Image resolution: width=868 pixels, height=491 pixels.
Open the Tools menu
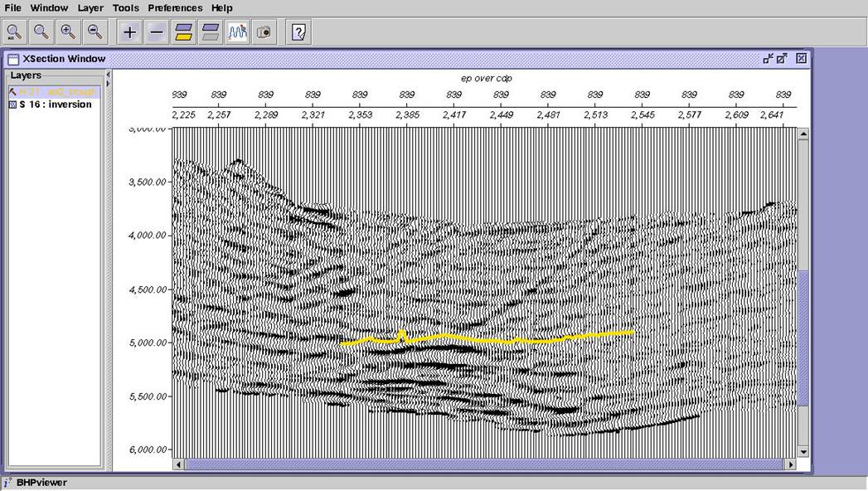coord(126,7)
